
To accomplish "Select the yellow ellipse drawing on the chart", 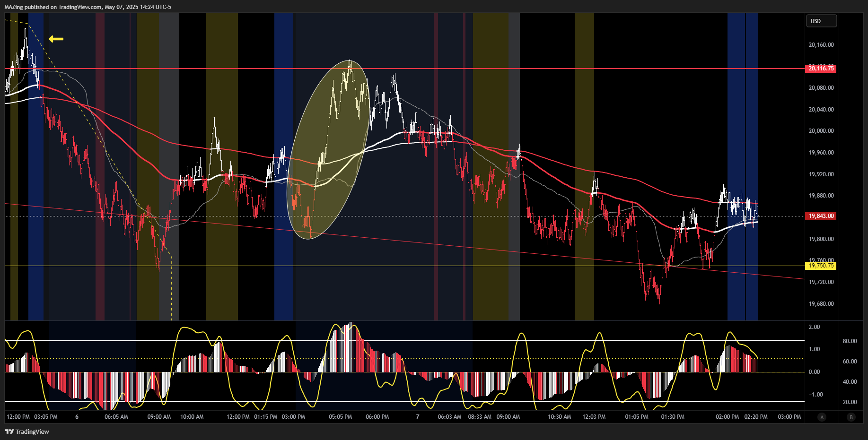I will click(x=327, y=149).
